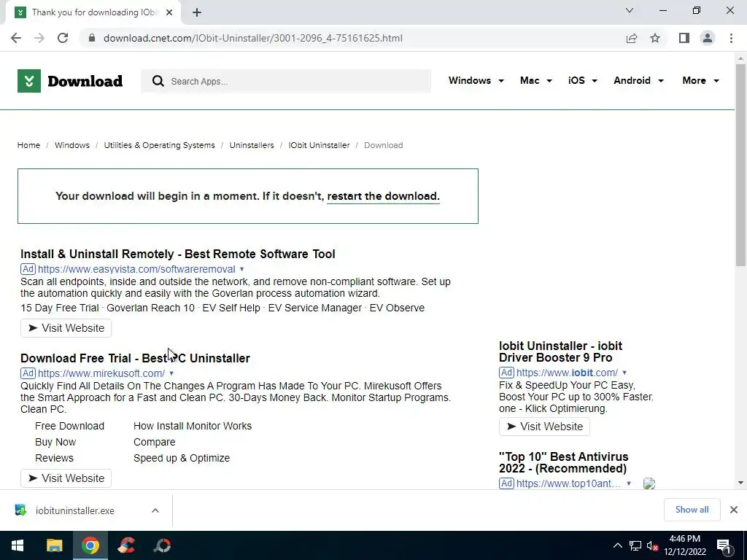Open Speed up & Optimize sitelink
747x560 pixels.
tap(182, 458)
